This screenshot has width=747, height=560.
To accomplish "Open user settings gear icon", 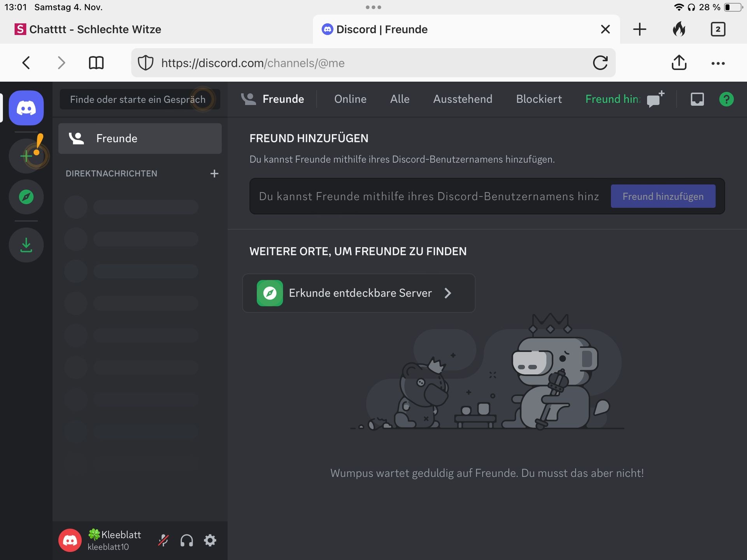I will click(x=210, y=540).
